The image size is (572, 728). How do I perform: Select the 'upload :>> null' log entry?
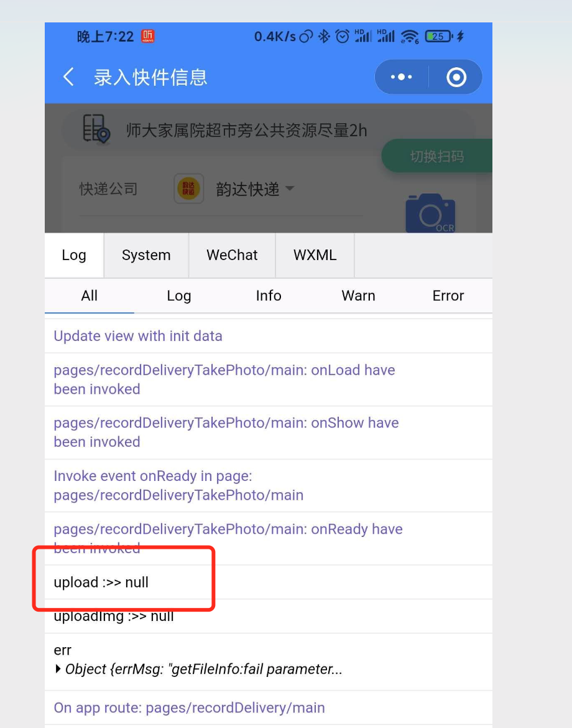(268, 582)
